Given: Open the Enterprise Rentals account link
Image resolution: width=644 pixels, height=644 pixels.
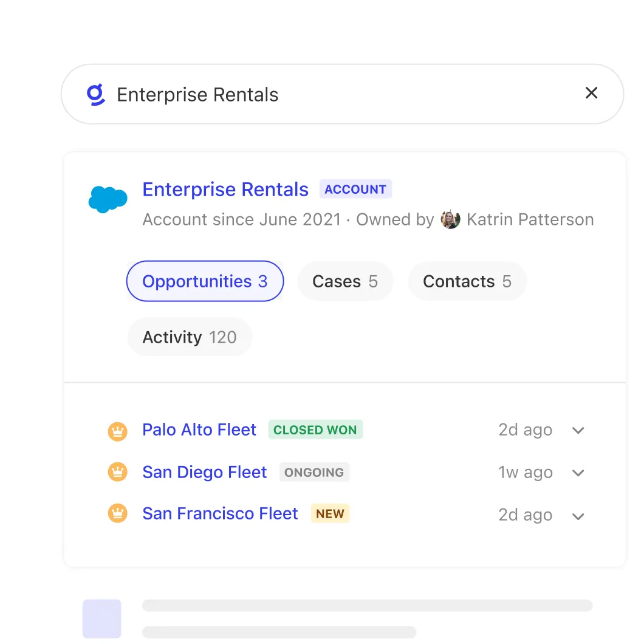Looking at the screenshot, I should pyautogui.click(x=225, y=190).
